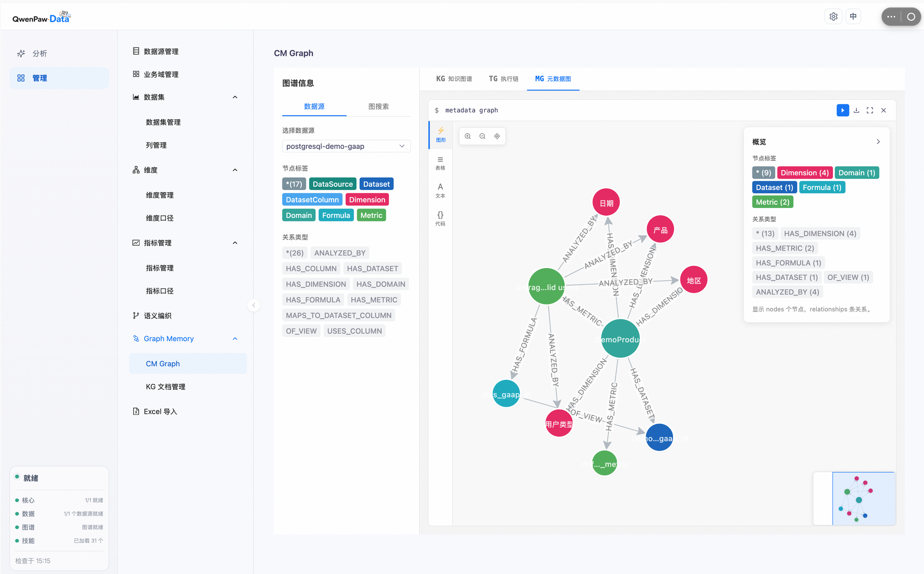This screenshot has height=574, width=924.
Task: Click the circle button in top right
Action: [x=911, y=17]
